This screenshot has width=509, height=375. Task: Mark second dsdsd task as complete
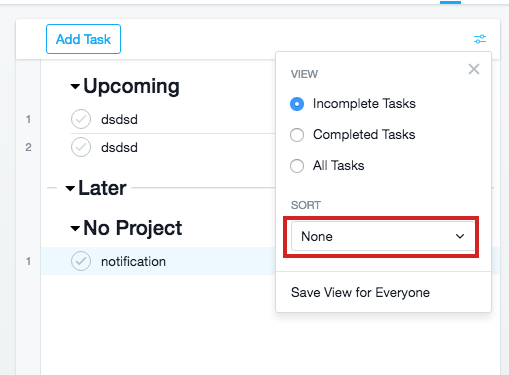tap(81, 147)
